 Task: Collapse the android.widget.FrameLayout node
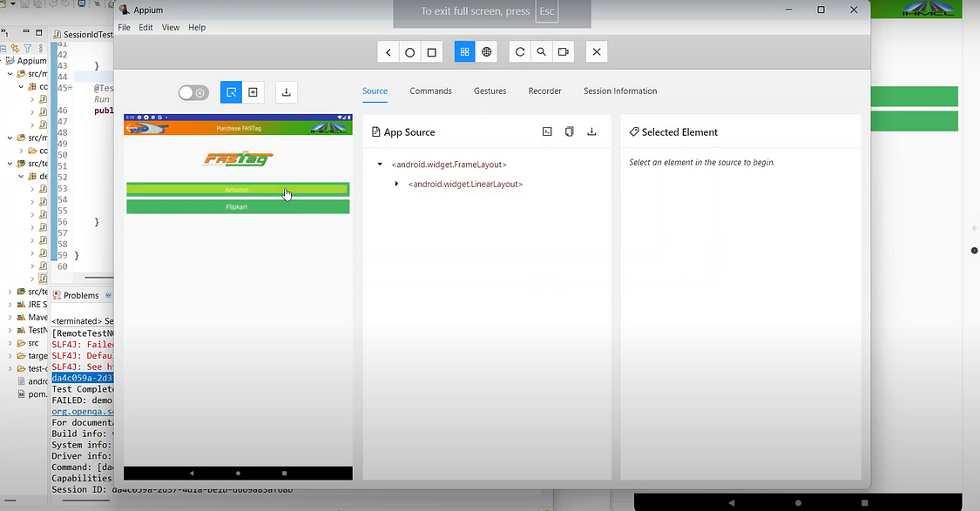[x=380, y=165]
